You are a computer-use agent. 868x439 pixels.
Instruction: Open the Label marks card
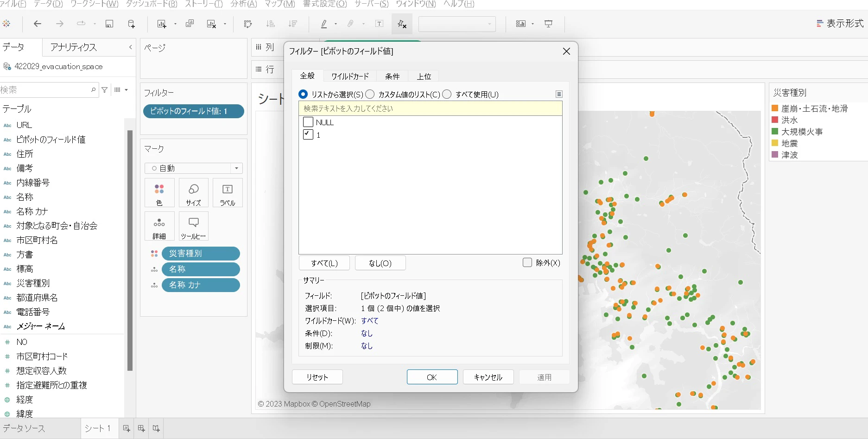227,192
